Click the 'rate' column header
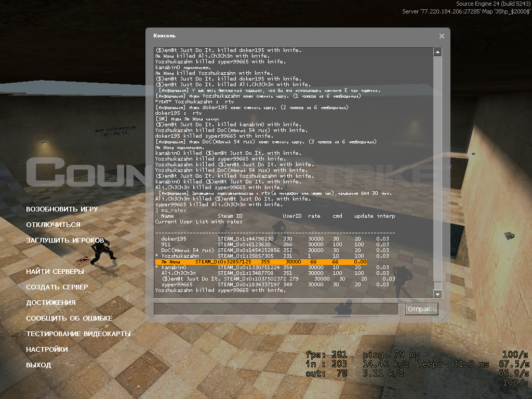 click(314, 216)
